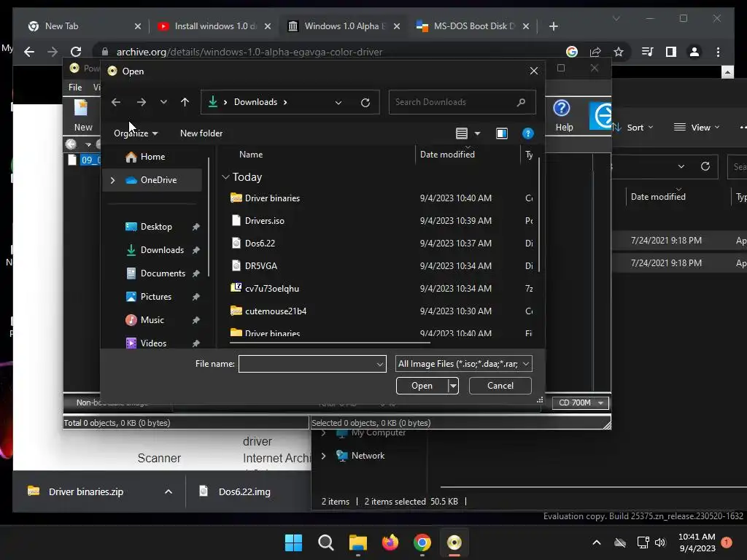Image resolution: width=747 pixels, height=560 pixels.
Task: Open taskbar Search
Action: 326,542
